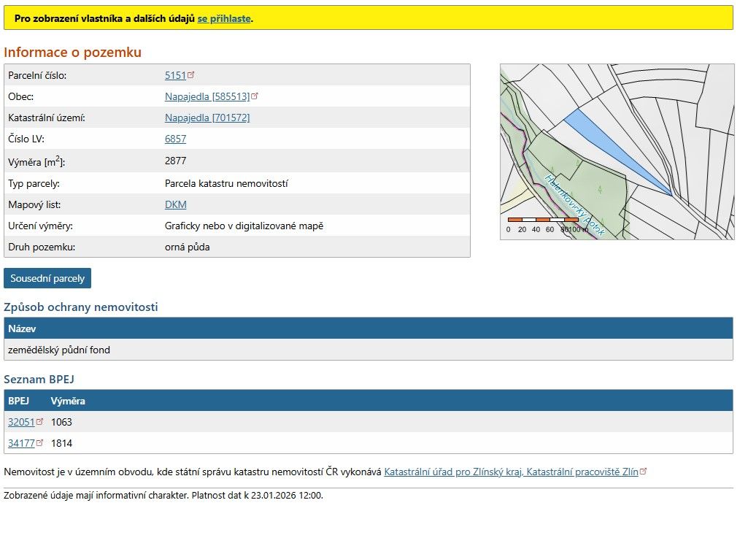Open the BPEJ code 32051 link

point(21,422)
